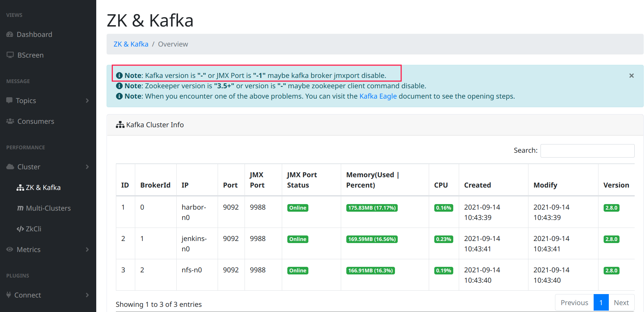Viewport: 644px width, 312px height.
Task: Select the ZK & Kafka breadcrumb tab
Action: [x=131, y=44]
